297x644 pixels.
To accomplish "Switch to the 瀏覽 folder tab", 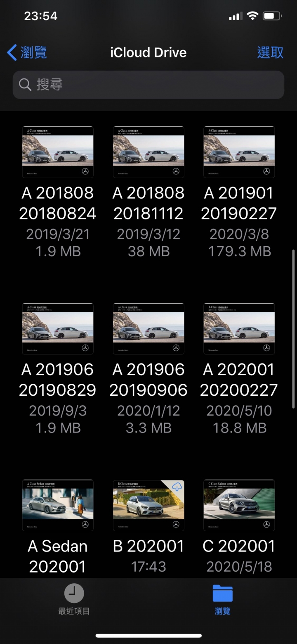I will [223, 600].
